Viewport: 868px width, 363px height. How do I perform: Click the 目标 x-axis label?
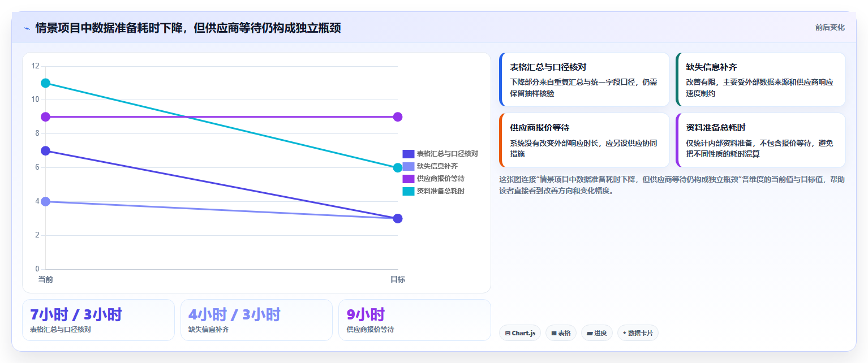click(x=398, y=279)
